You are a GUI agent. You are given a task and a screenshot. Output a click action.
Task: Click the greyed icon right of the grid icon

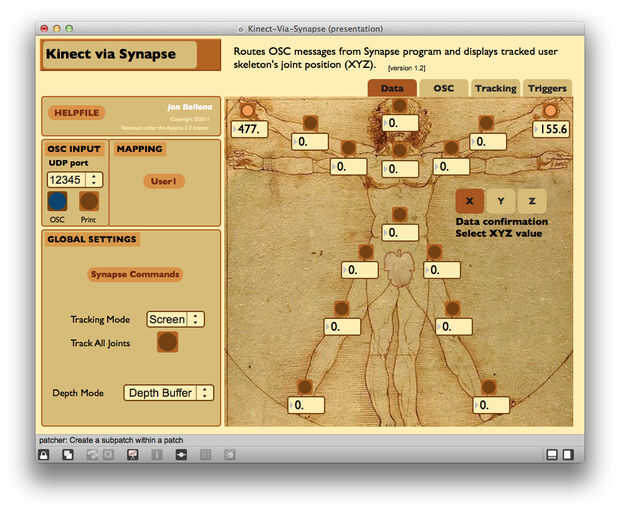point(230,455)
